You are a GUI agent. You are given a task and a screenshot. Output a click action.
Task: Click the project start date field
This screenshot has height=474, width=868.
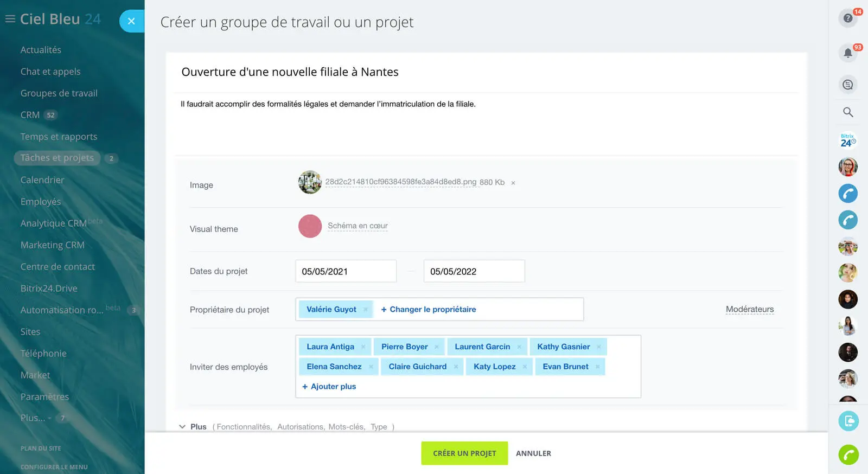[x=346, y=271]
